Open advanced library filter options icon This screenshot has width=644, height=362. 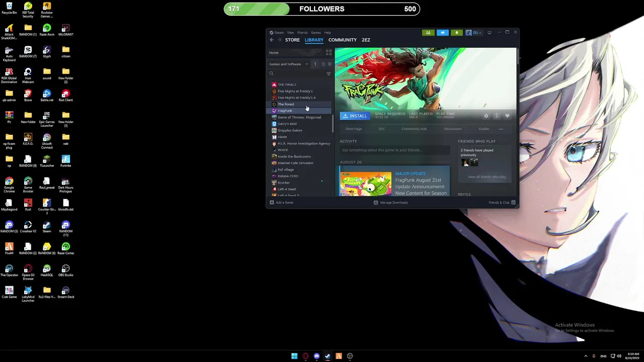329,73
